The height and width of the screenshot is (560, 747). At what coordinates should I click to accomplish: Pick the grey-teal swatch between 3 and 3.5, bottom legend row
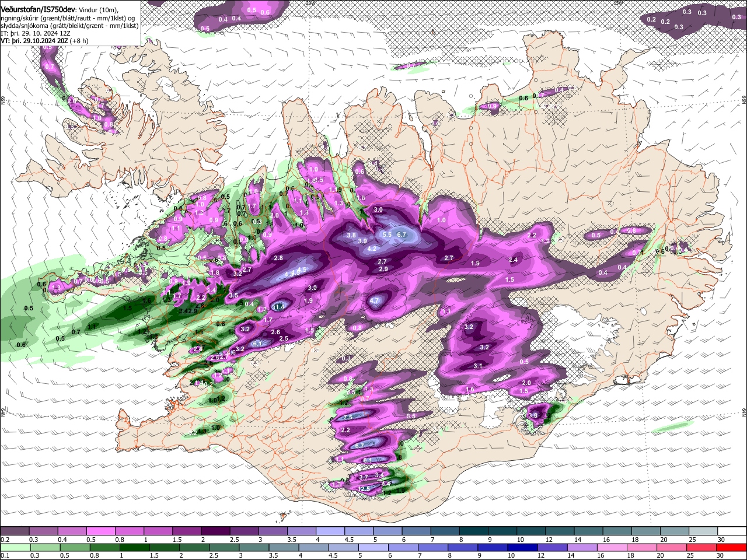254,547
